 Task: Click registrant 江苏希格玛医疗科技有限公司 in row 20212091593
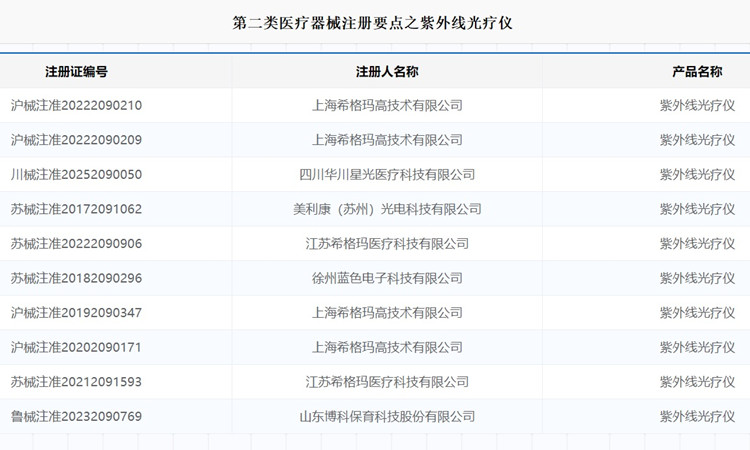point(387,382)
